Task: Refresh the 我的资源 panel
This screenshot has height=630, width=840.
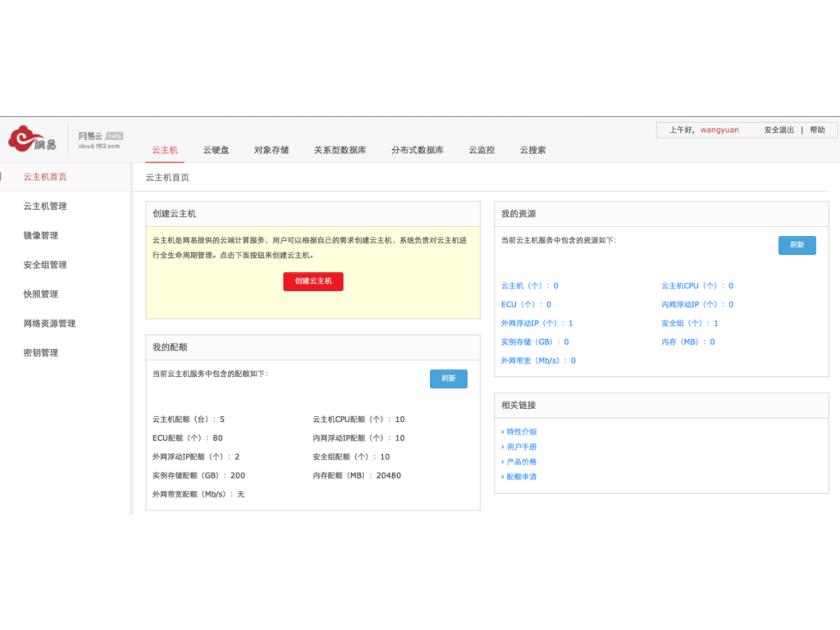Action: (x=797, y=245)
